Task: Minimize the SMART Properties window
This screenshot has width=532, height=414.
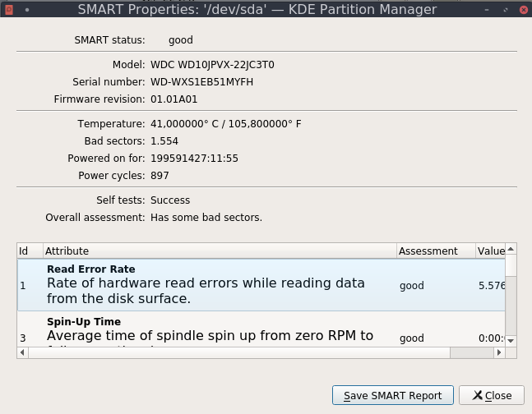Action: pos(487,10)
